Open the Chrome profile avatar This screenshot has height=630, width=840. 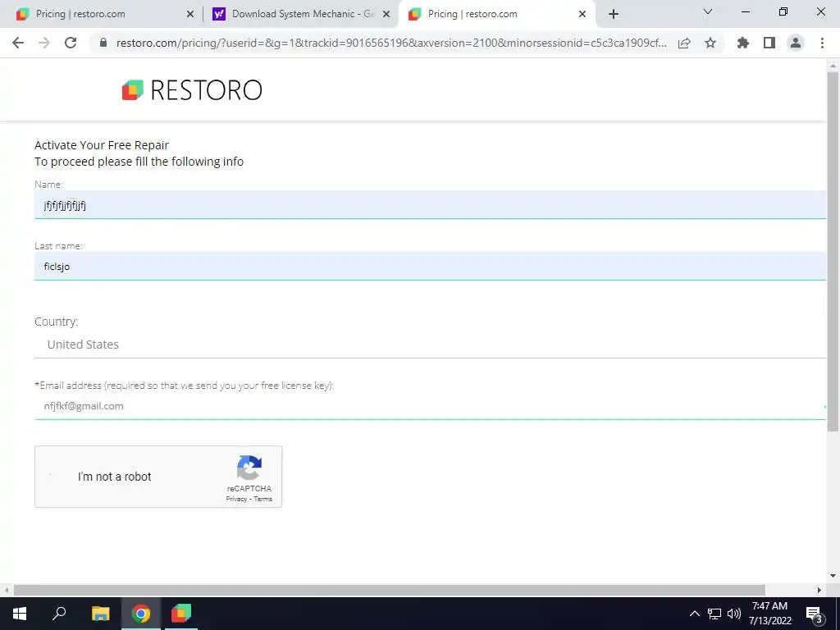796,43
